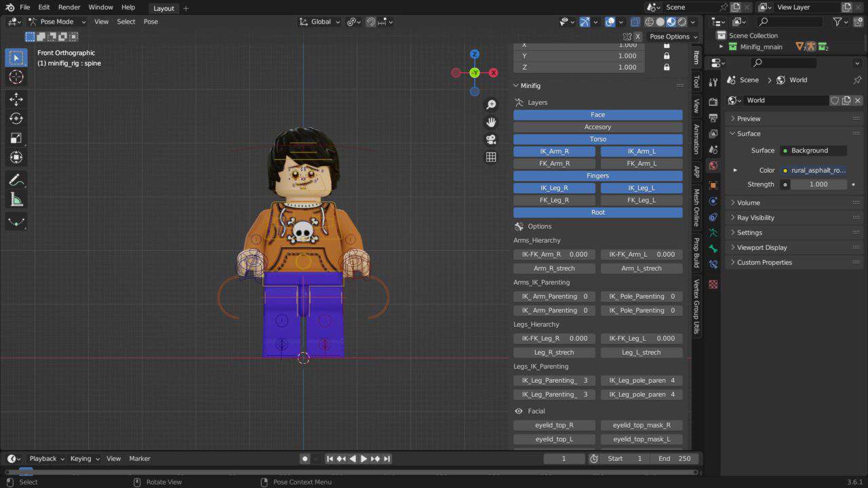Click the eyelid_top_mask_L button

click(x=642, y=439)
